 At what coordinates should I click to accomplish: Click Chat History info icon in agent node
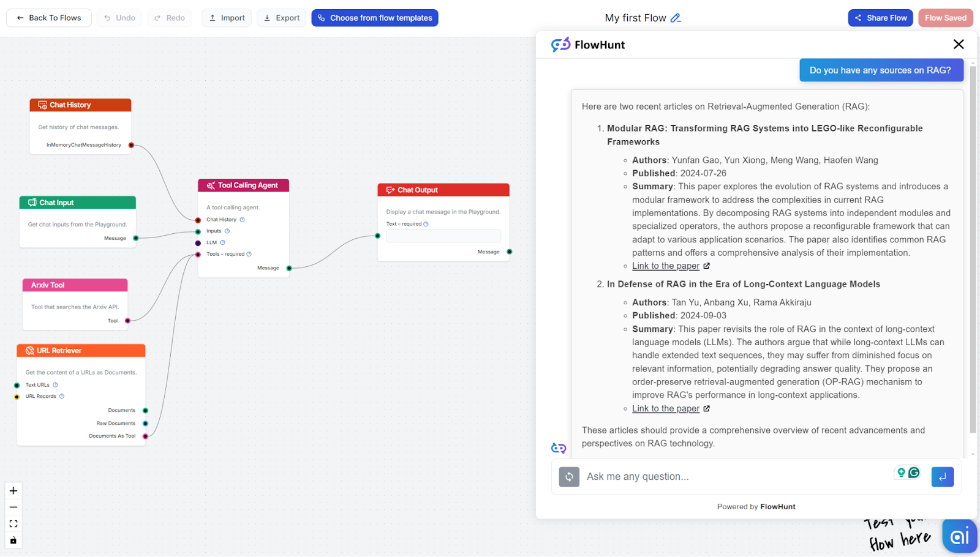242,220
